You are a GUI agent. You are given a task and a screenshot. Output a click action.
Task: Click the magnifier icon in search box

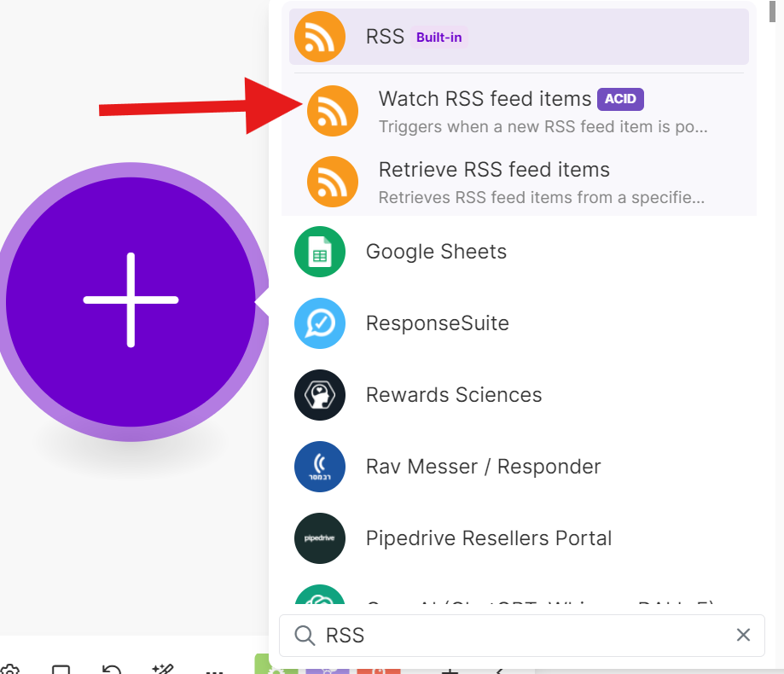tap(305, 636)
